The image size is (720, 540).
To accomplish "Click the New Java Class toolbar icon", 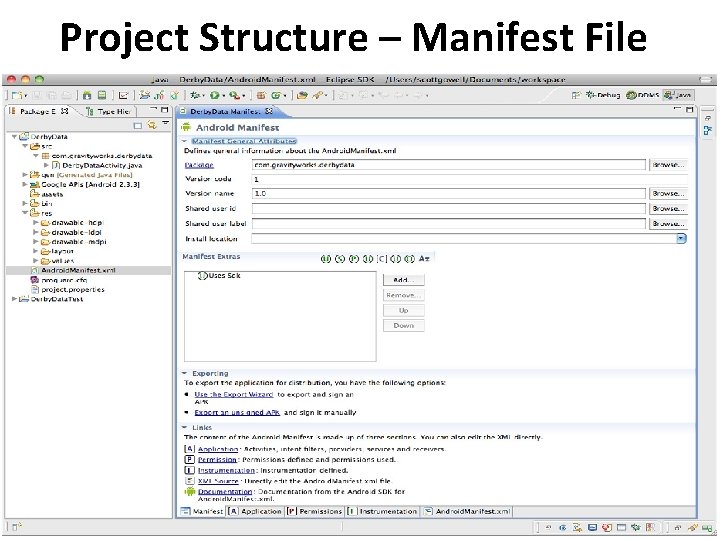I will point(276,96).
